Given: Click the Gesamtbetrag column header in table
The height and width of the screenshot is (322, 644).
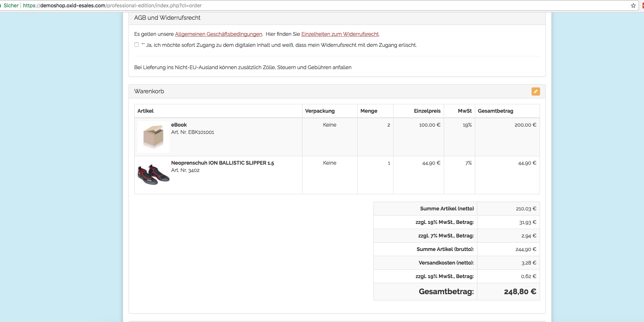Looking at the screenshot, I should point(495,111).
